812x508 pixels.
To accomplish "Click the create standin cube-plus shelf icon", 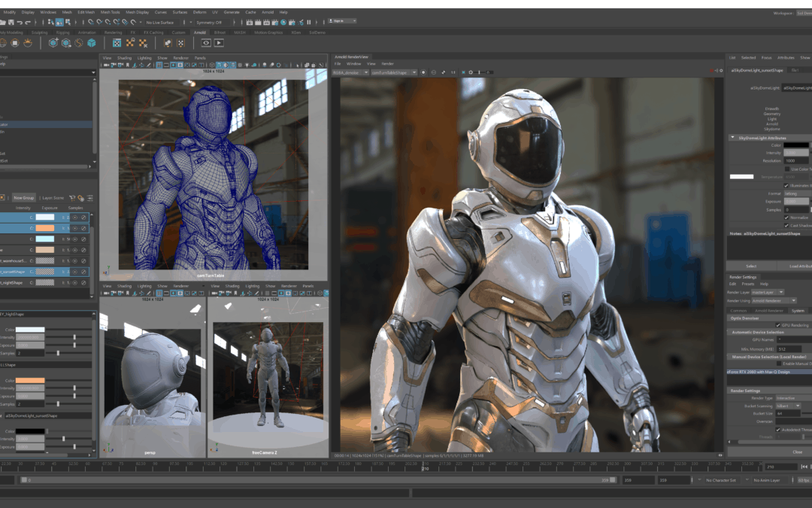I will click(53, 43).
